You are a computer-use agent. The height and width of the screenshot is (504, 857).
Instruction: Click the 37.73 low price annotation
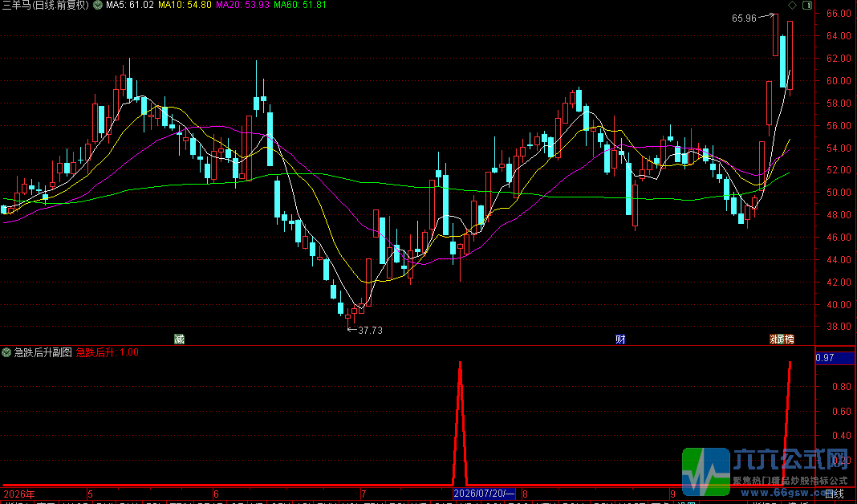point(370,330)
